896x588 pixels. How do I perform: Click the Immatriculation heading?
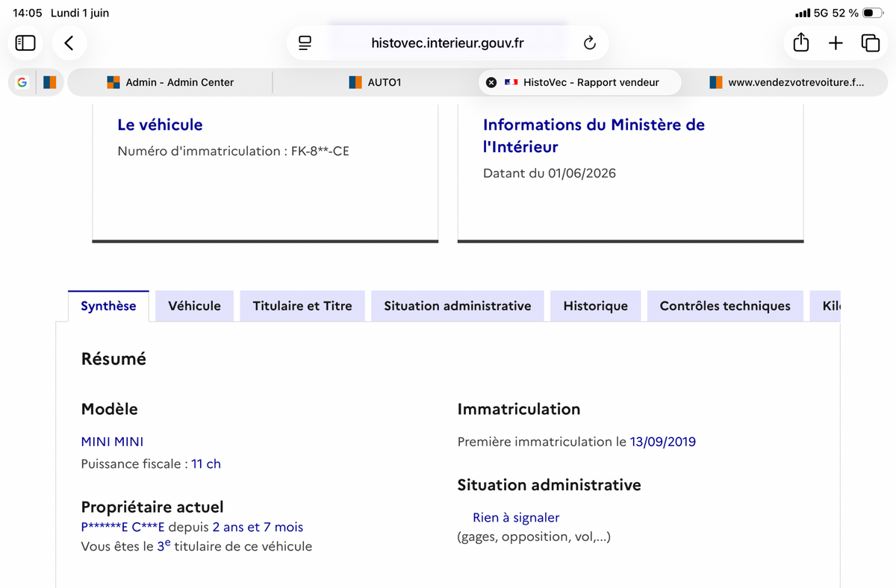pos(519,409)
